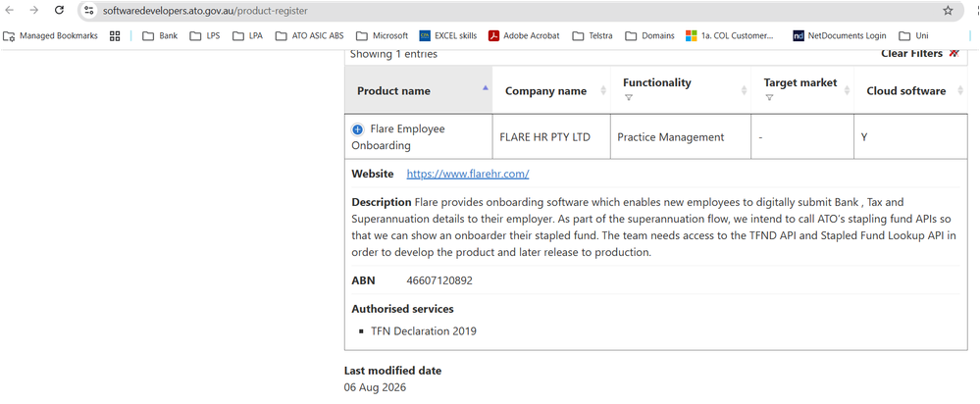This screenshot has width=980, height=404.
Task: Sort table by Cloud software
Action: [x=910, y=90]
